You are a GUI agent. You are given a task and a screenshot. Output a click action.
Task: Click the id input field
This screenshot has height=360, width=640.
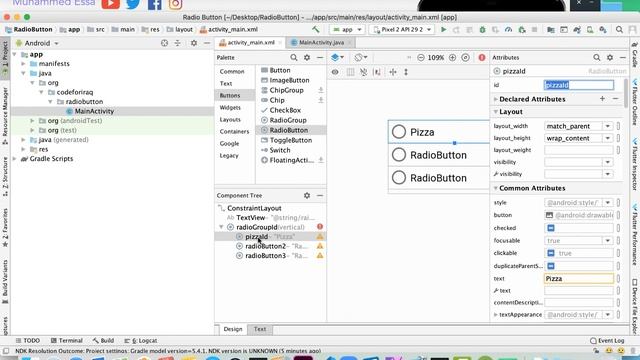578,85
